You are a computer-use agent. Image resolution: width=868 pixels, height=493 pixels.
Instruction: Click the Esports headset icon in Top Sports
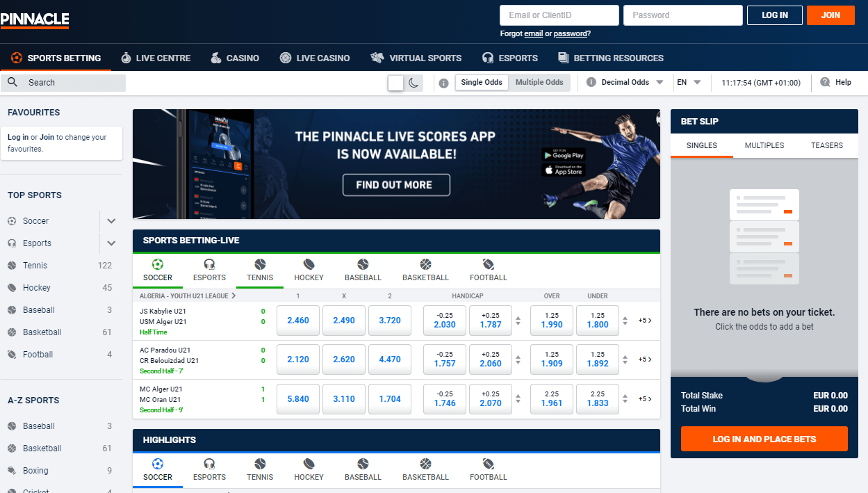pos(11,243)
